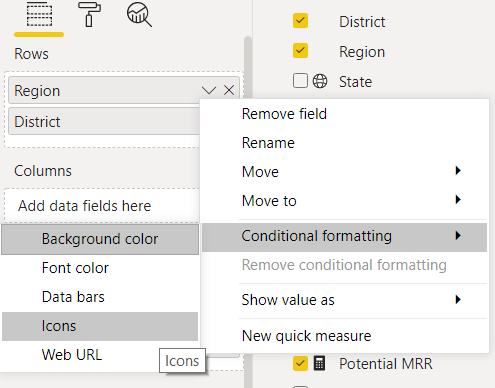This screenshot has height=388, width=495.
Task: Click the globe icon beside State
Action: (x=320, y=81)
